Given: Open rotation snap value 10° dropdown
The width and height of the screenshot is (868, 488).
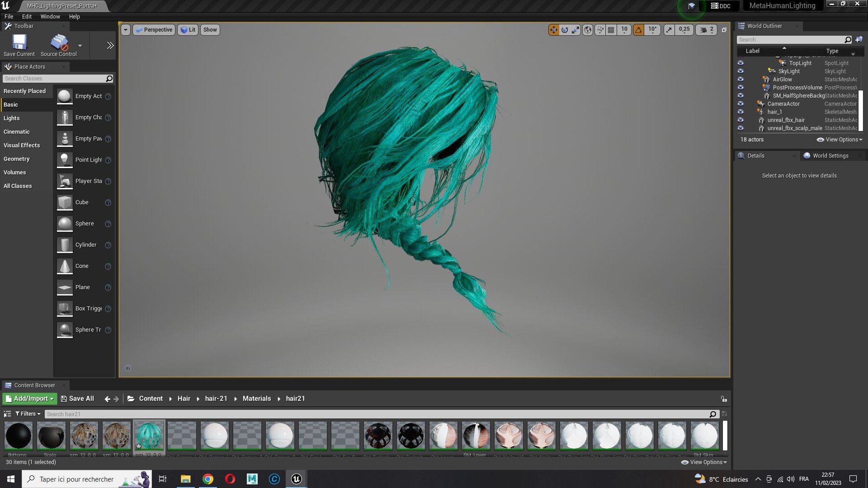Looking at the screenshot, I should [x=652, y=30].
